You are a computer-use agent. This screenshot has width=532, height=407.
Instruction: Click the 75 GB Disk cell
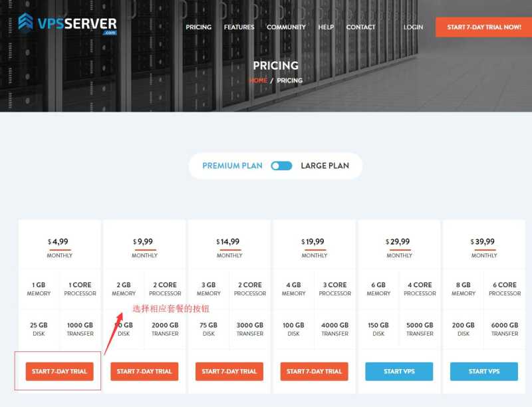pyautogui.click(x=208, y=329)
